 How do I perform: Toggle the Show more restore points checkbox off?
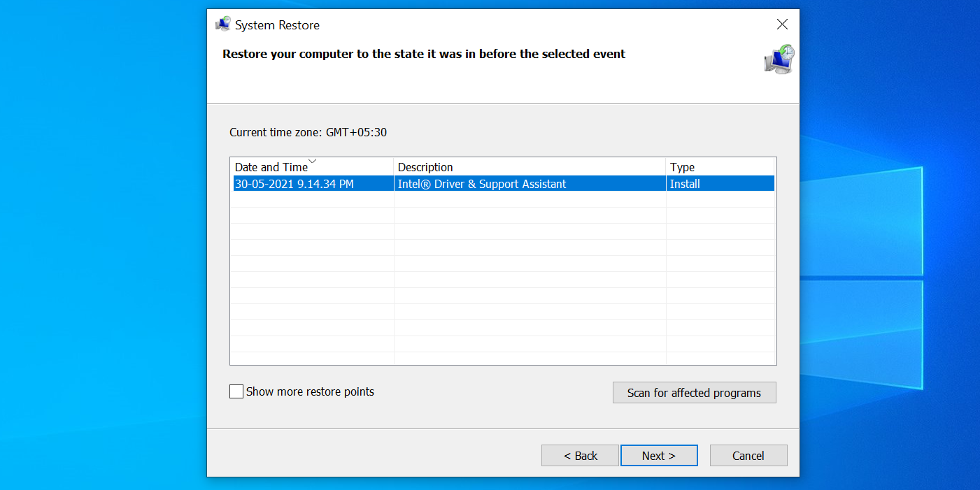pyautogui.click(x=236, y=391)
